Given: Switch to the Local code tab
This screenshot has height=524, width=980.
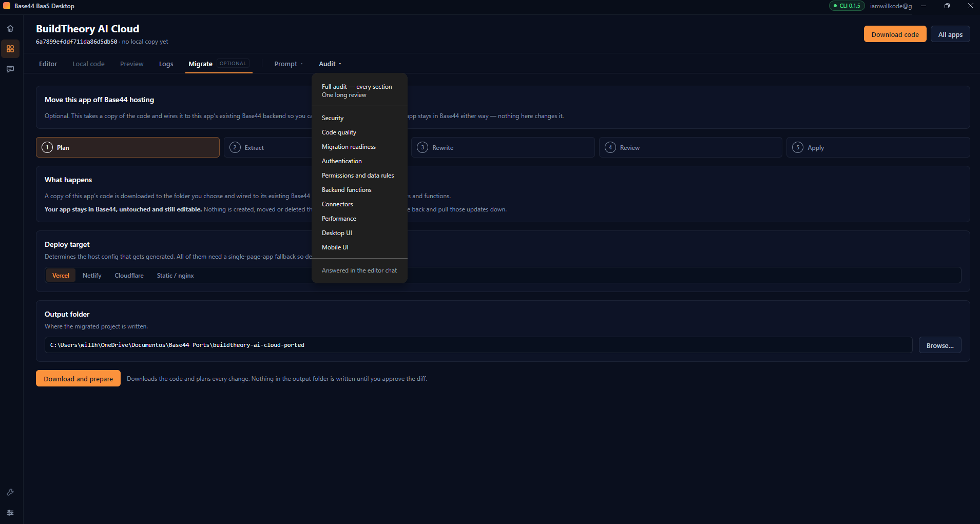Looking at the screenshot, I should tap(88, 64).
